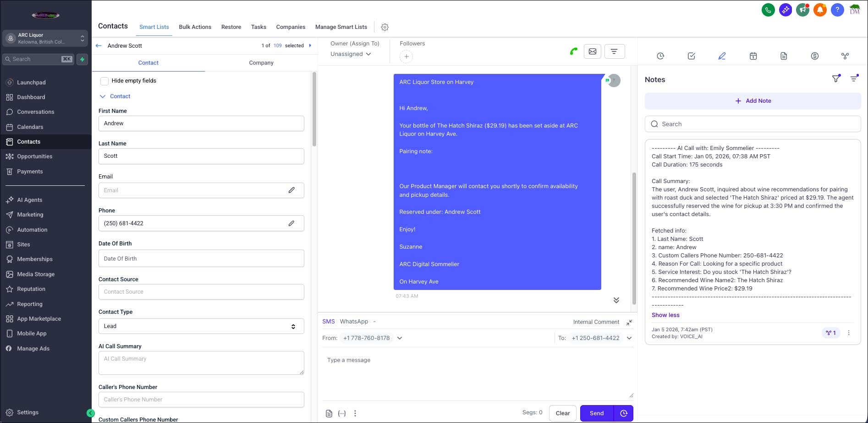The height and width of the screenshot is (423, 868).
Task: Open the Appointments calendar icon on right panel
Action: pos(753,56)
